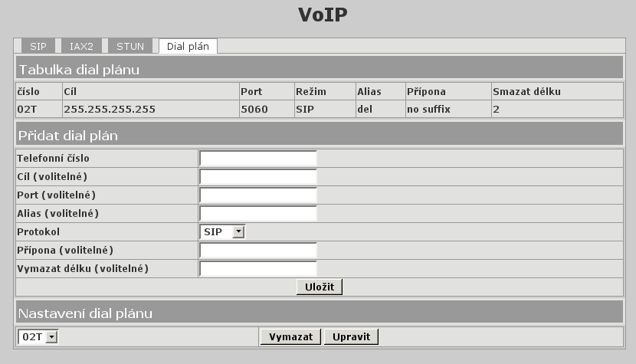Image resolution: width=636 pixels, height=364 pixels.
Task: Select the Alias (volitelné) text field
Action: pos(257,213)
